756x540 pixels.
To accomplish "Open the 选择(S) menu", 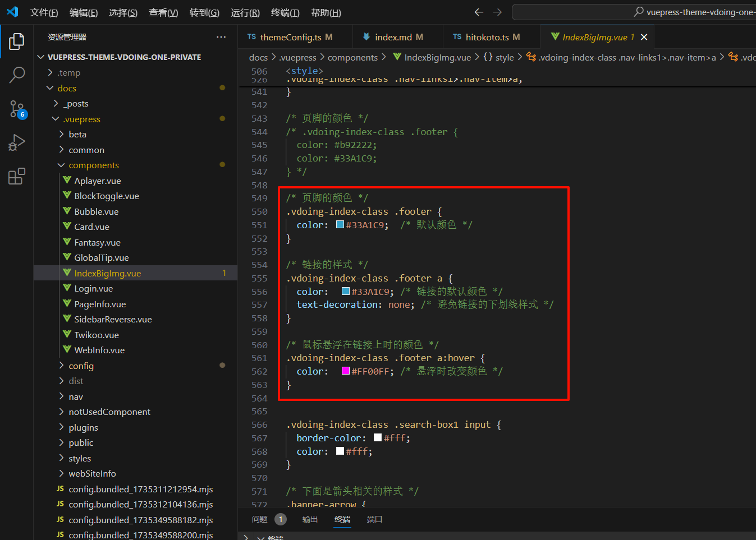I will pos(123,12).
